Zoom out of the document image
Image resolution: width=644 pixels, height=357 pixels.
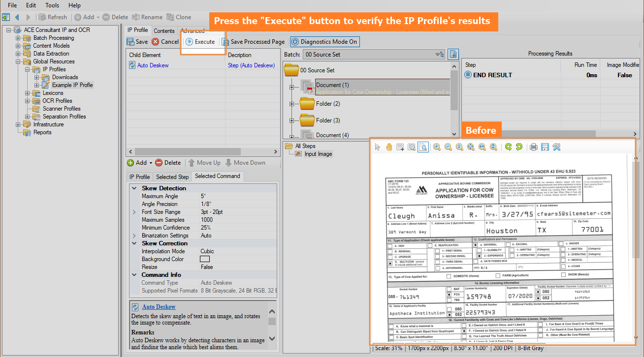[448, 147]
